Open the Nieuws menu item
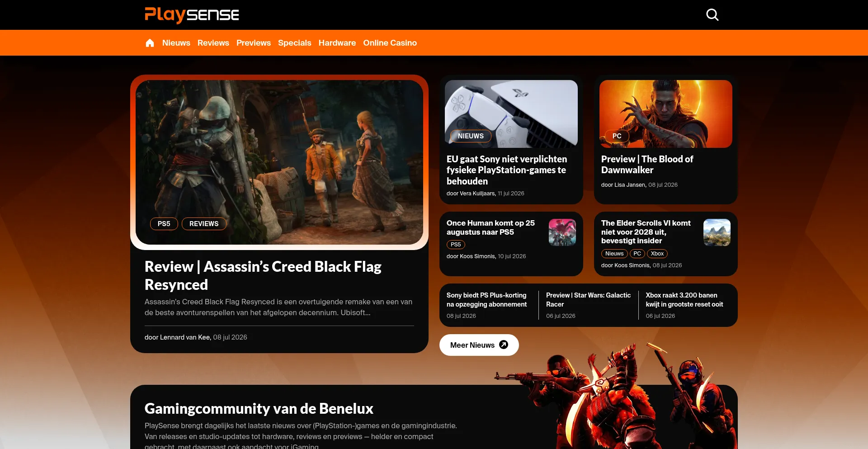Screen dimensions: 868x449 (x=176, y=43)
